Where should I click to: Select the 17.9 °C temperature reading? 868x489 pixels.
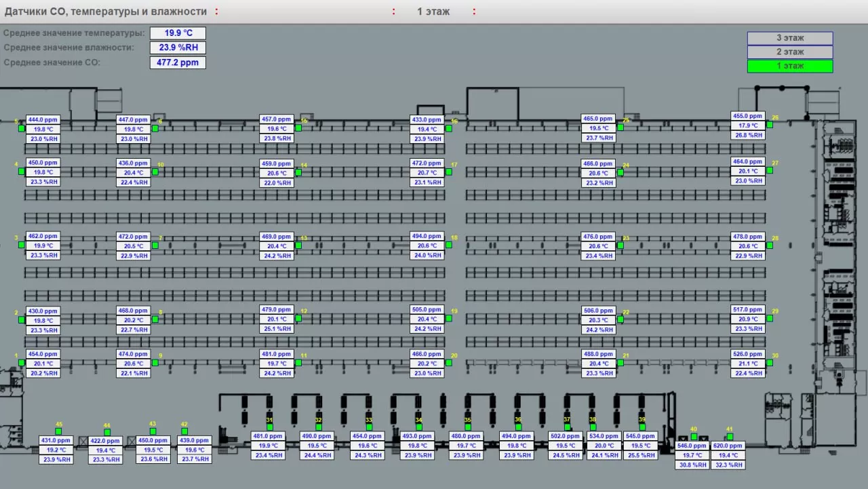click(x=748, y=125)
